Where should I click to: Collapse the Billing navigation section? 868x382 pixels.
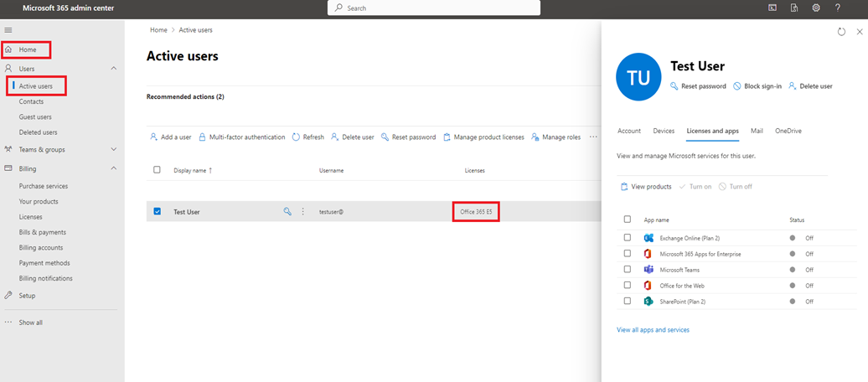114,168
